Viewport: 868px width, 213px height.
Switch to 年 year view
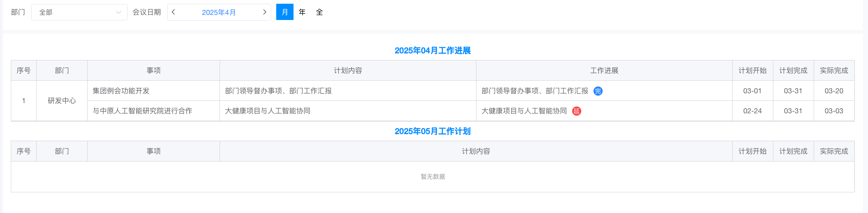coord(302,12)
